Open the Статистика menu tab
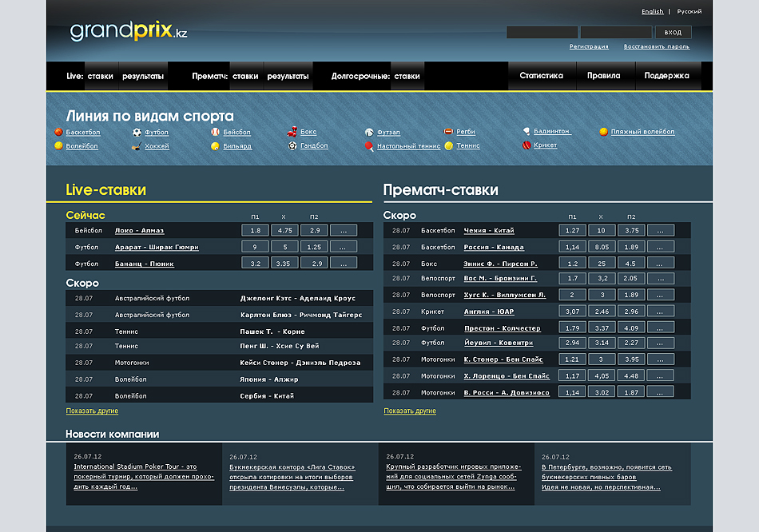 (541, 76)
